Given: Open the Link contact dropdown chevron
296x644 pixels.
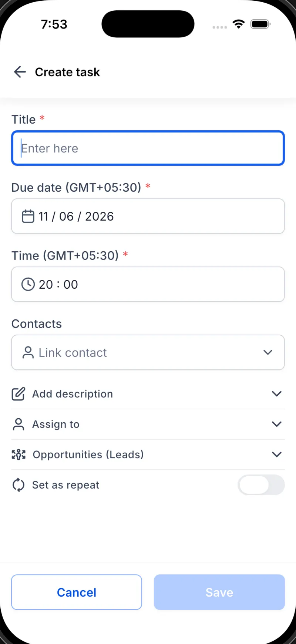Looking at the screenshot, I should pos(268,352).
